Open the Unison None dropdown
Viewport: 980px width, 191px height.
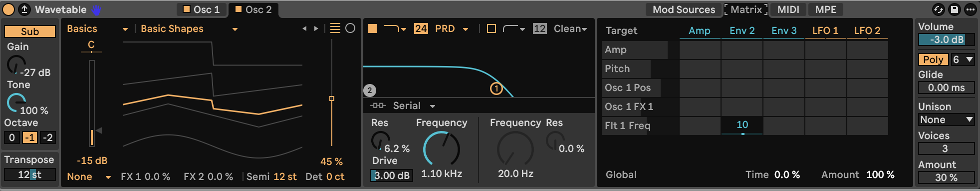(947, 119)
